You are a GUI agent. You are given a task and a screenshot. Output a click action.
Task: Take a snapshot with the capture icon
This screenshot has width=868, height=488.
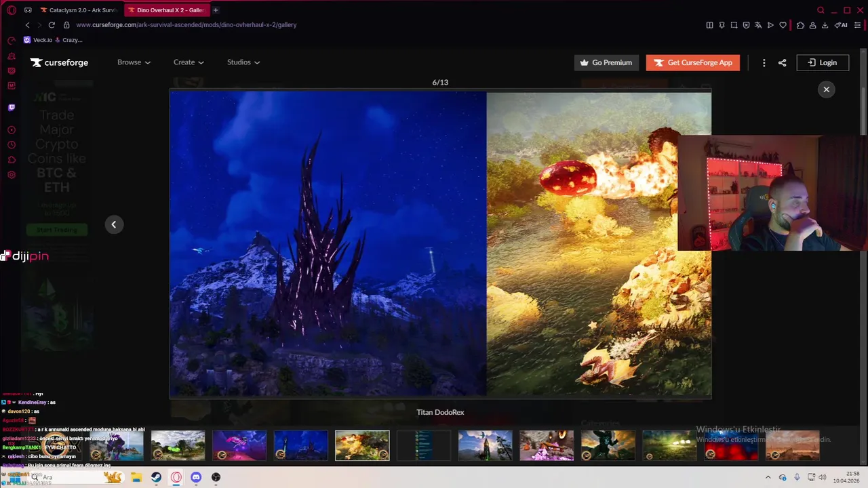click(x=734, y=25)
